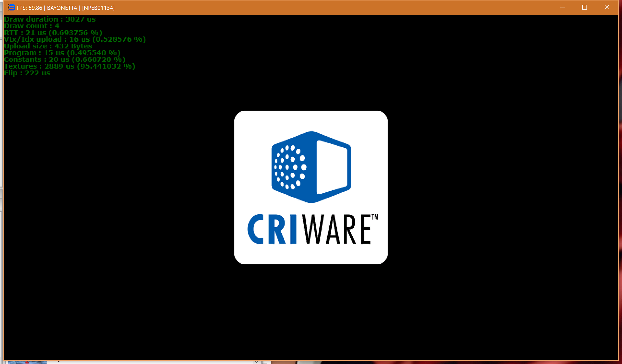This screenshot has width=622, height=364.
Task: Click the Textures timing overlay line
Action: (x=69, y=66)
